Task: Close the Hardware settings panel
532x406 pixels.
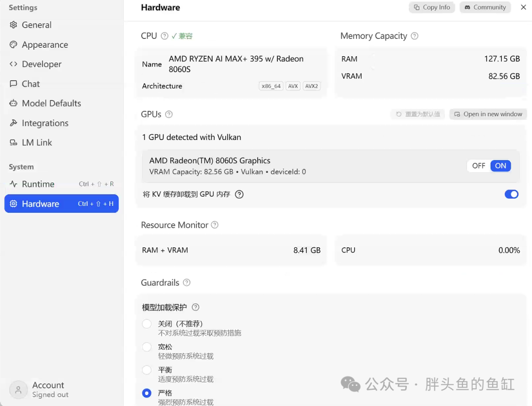Action: pyautogui.click(x=523, y=7)
